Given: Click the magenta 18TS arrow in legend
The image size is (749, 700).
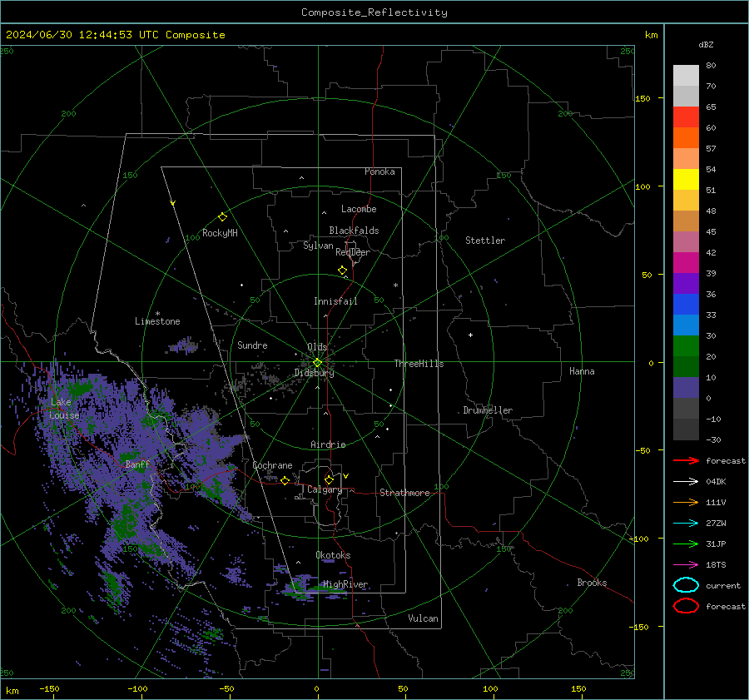Looking at the screenshot, I should [x=686, y=565].
